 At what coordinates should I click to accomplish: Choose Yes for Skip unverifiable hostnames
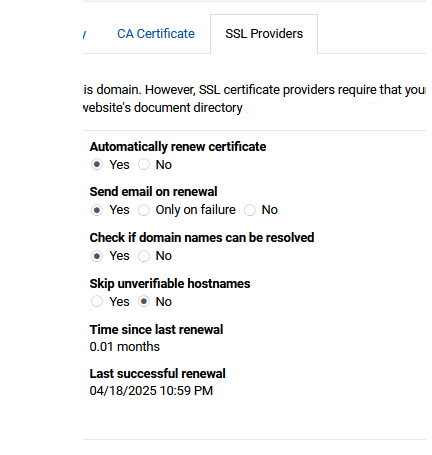click(x=97, y=302)
